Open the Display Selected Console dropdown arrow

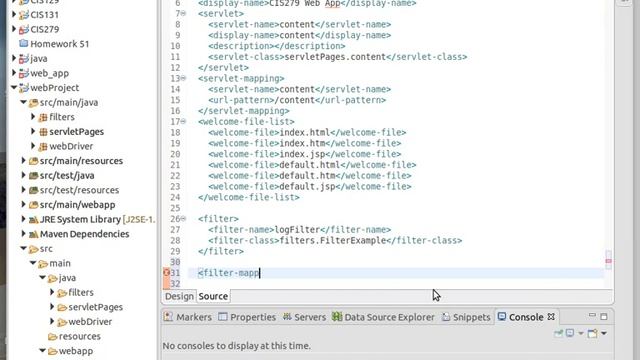click(580, 333)
